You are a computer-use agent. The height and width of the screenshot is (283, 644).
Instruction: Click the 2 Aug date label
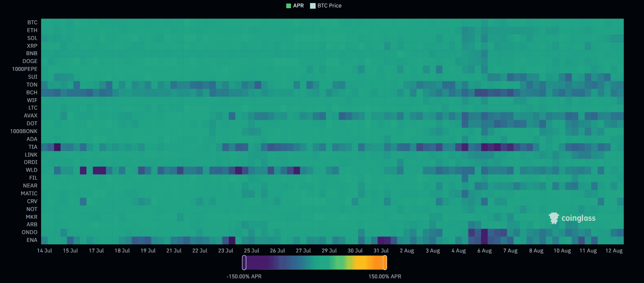coord(407,251)
